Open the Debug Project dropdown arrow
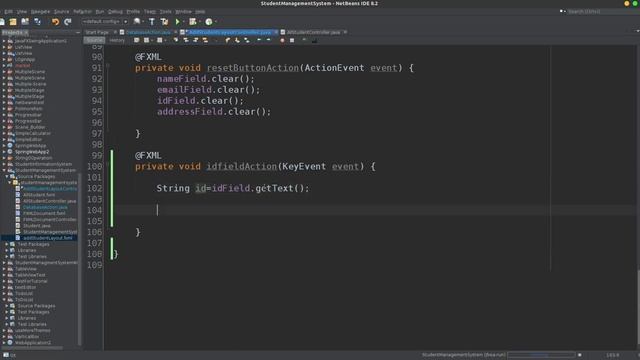 tap(200, 22)
